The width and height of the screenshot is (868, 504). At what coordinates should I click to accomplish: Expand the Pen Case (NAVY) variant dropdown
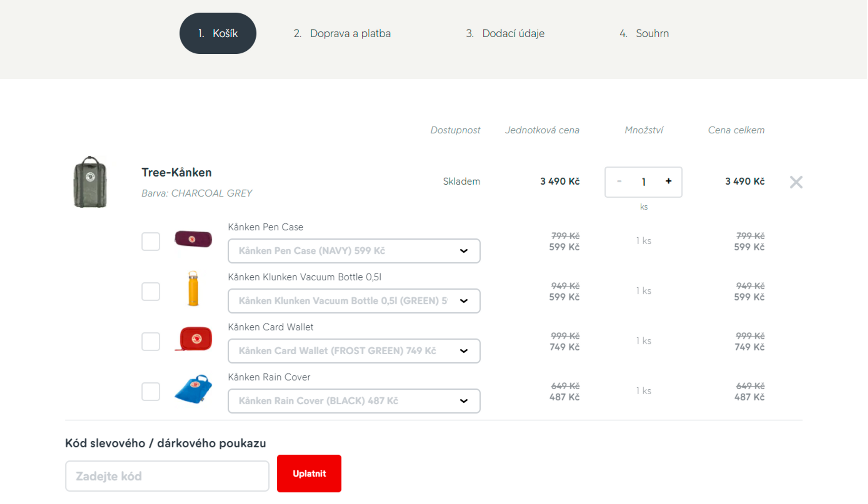point(354,251)
